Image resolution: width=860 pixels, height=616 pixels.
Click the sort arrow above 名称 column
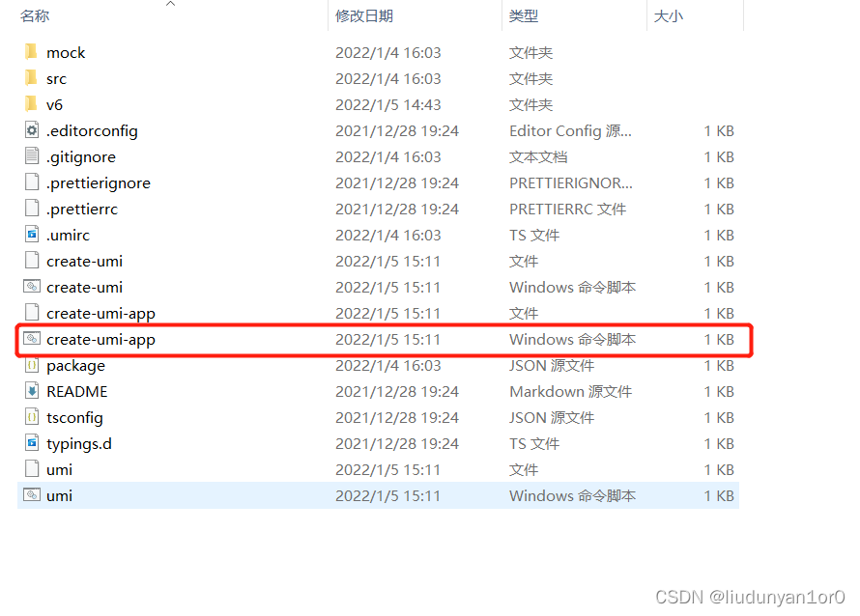point(171,4)
